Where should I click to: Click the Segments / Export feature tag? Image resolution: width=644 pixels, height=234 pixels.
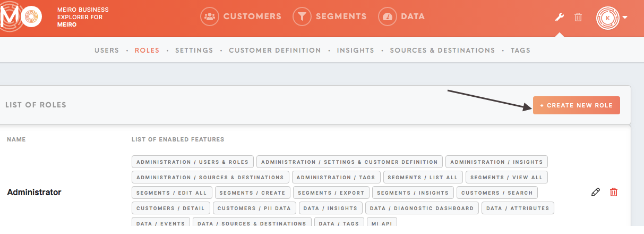tap(331, 193)
